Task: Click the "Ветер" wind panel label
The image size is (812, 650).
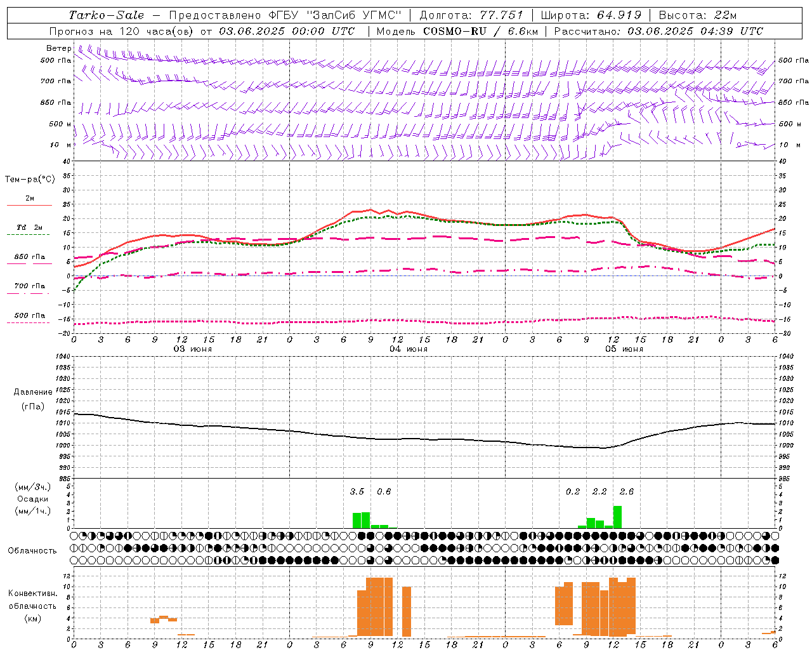Action: [59, 48]
